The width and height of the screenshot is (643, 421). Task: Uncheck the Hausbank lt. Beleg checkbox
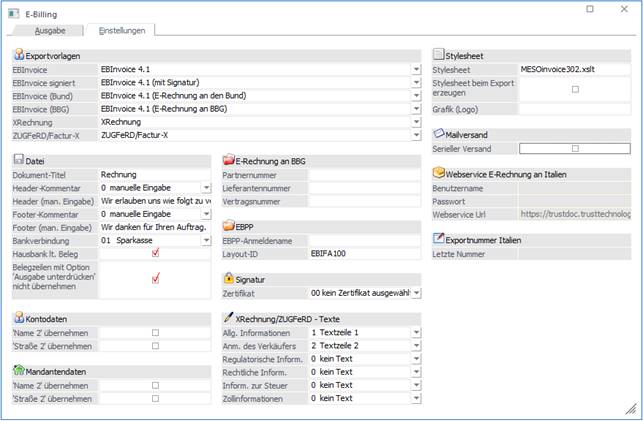coord(155,254)
